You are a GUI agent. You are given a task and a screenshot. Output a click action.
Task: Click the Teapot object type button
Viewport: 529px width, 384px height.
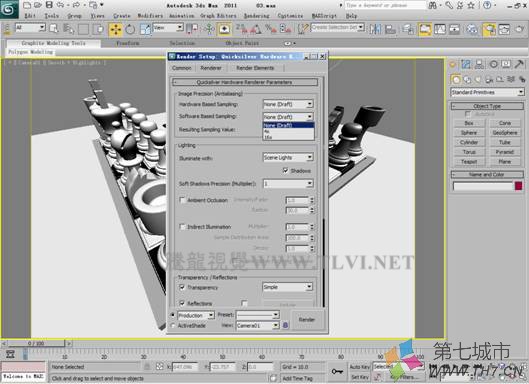469,162
